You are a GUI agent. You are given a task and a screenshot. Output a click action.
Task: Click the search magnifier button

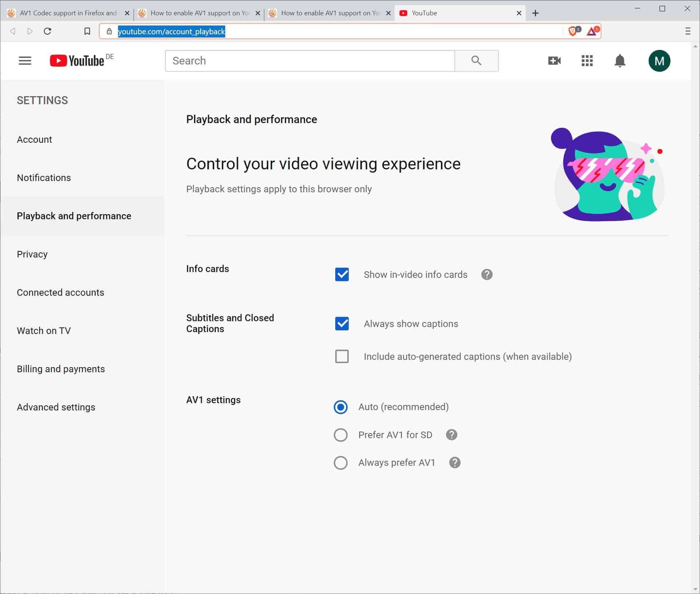[476, 60]
